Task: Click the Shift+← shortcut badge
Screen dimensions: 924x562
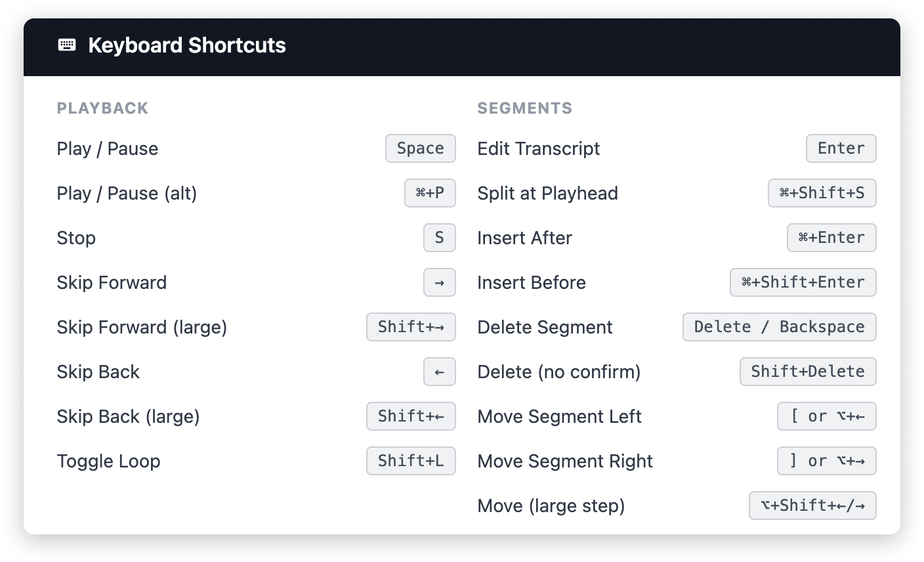Action: 411,416
